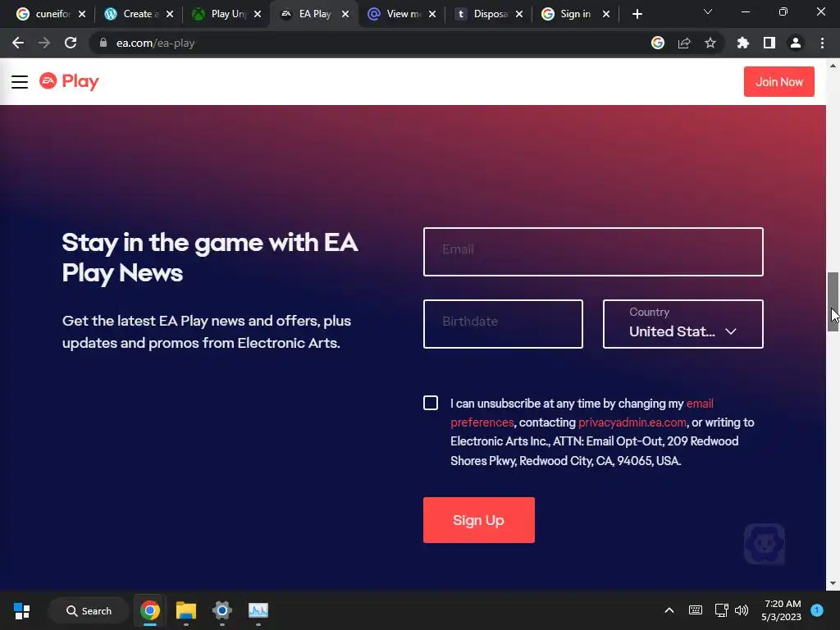Screen dimensions: 840x630
Task: Close the Disposable tab
Action: point(519,14)
